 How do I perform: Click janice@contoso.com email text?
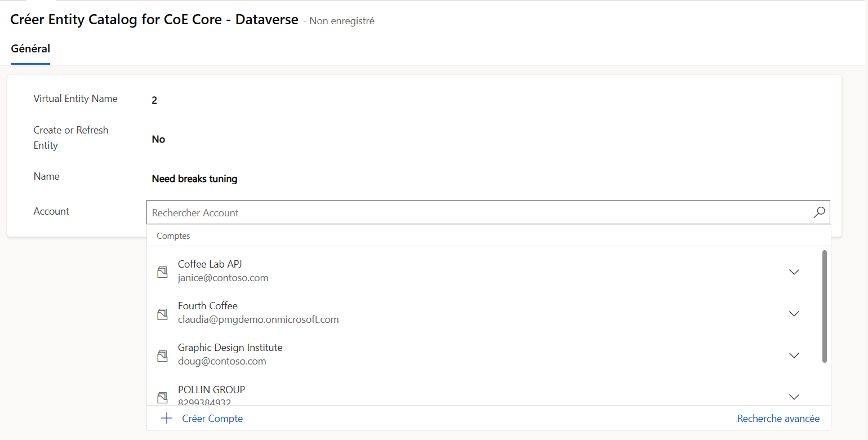click(223, 278)
